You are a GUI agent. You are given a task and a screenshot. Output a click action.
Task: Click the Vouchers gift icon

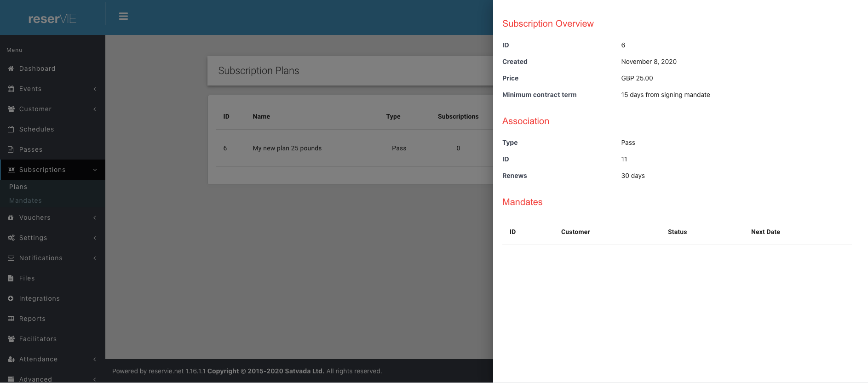[x=11, y=217]
